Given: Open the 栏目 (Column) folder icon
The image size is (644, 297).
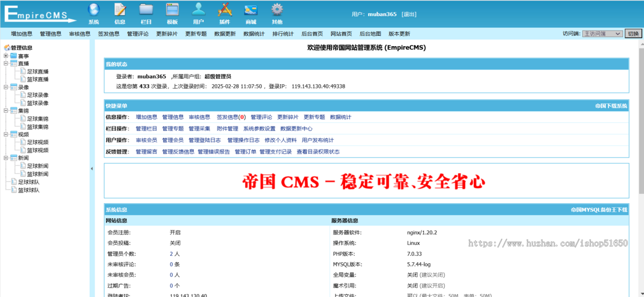Looking at the screenshot, I should click(146, 10).
